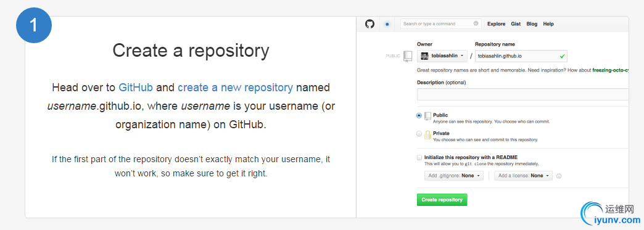Click the Search or type a command box
644x230 pixels.
440,24
